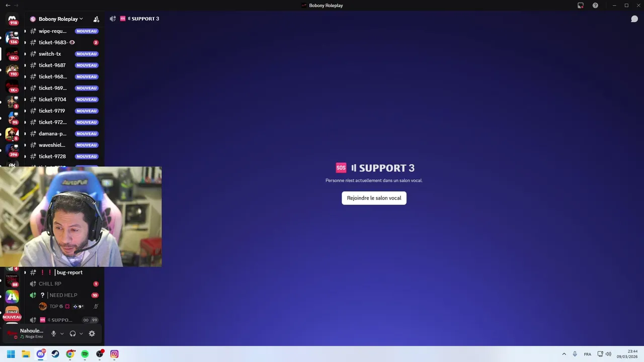Open the server icon with 136 badge
The image size is (644, 362).
pyautogui.click(x=12, y=38)
